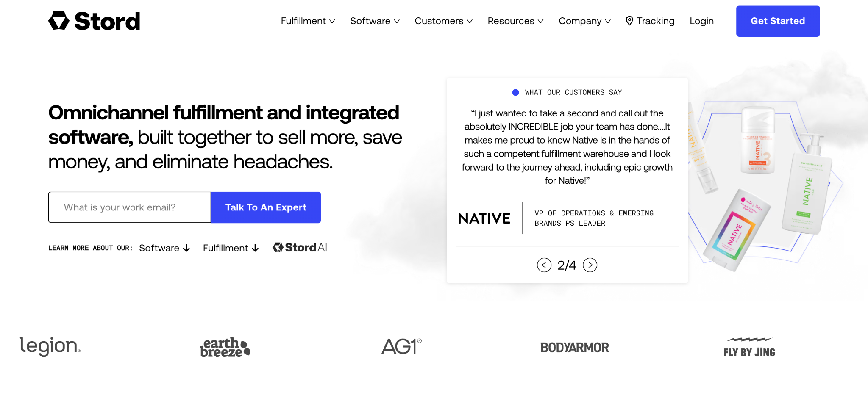Click the Stord logo in header

point(94,21)
